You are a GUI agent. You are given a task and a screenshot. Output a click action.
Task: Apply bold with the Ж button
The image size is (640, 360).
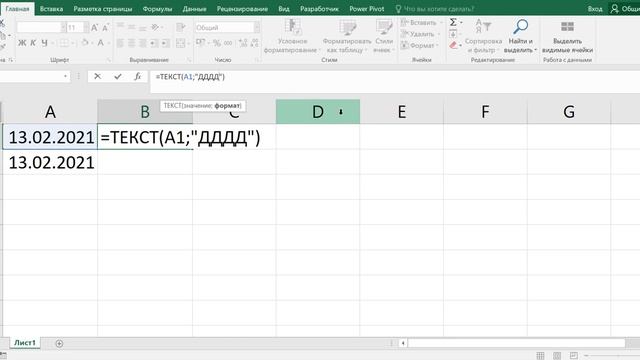pos(22,43)
